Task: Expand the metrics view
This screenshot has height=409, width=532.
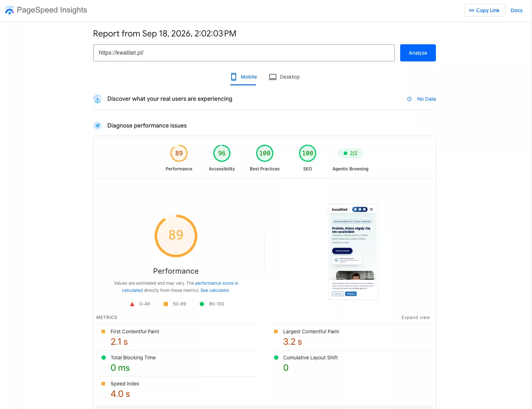Action: [416, 318]
